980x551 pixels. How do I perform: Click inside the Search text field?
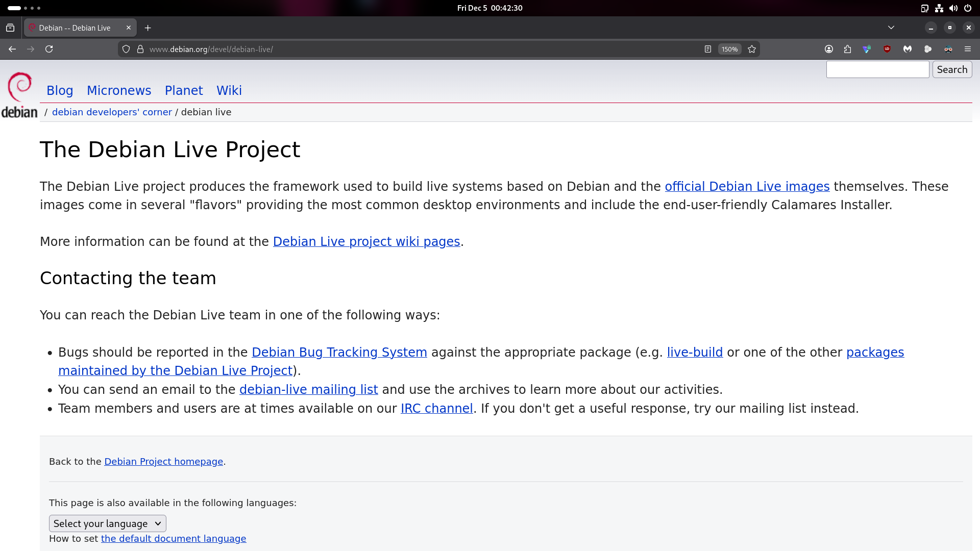click(877, 69)
